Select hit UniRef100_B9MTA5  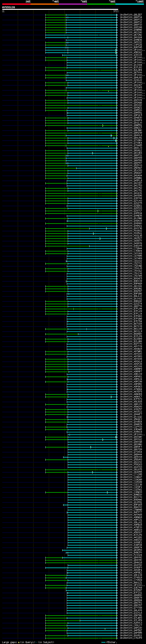(x=131, y=48)
